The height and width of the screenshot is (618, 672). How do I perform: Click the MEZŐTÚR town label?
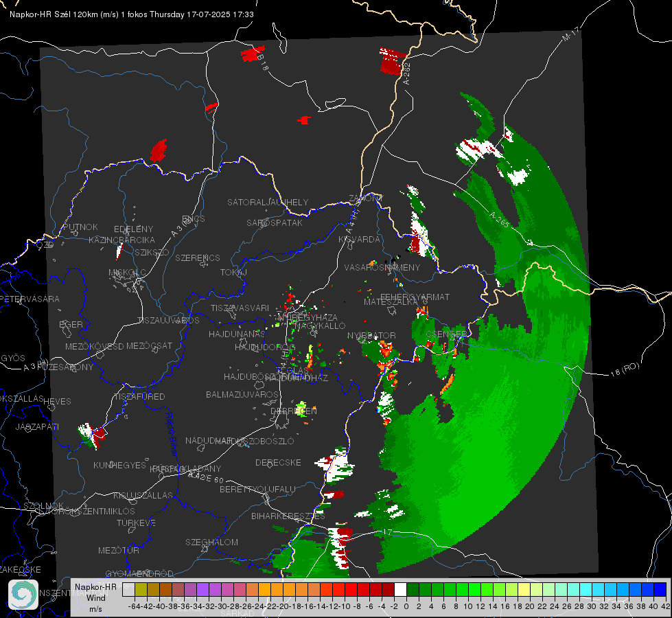[119, 550]
